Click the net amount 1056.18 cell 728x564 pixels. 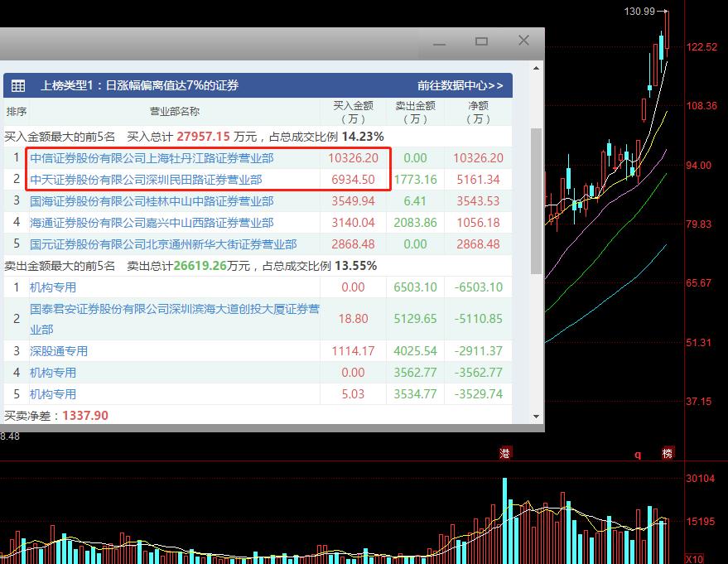pos(478,223)
